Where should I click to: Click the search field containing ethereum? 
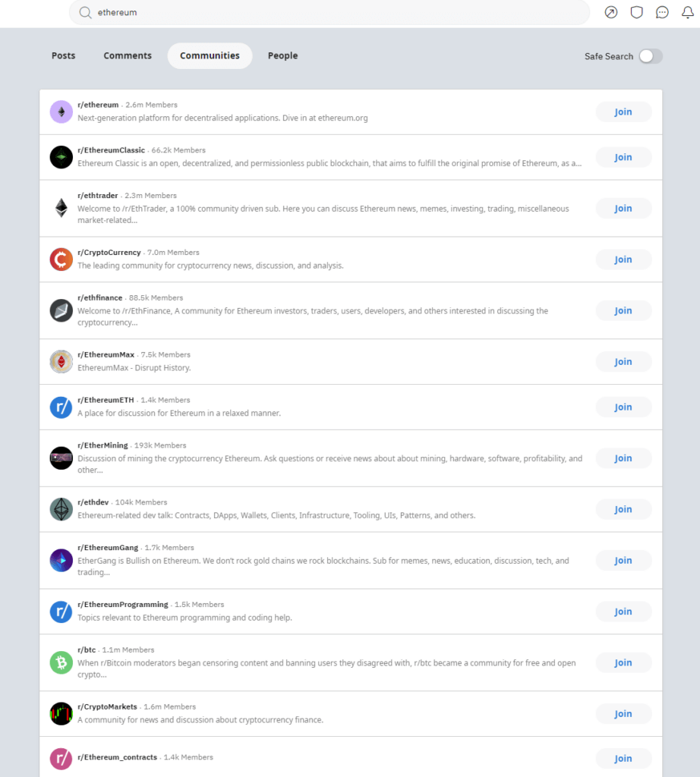334,12
